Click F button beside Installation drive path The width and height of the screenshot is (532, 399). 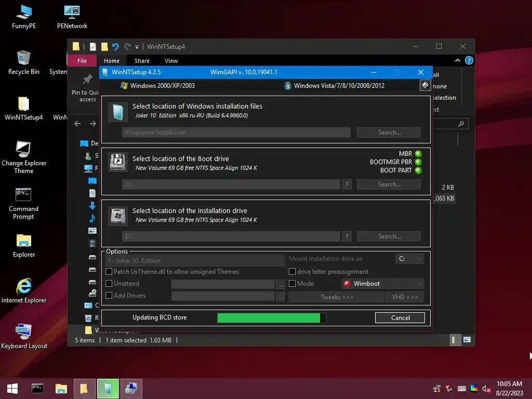pos(347,236)
